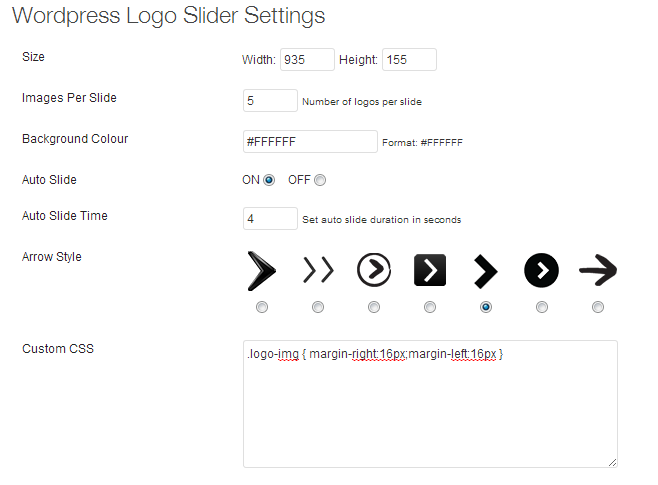This screenshot has width=658, height=485.
Task: Click the black filled circle arrow icon
Action: pyautogui.click(x=541, y=270)
